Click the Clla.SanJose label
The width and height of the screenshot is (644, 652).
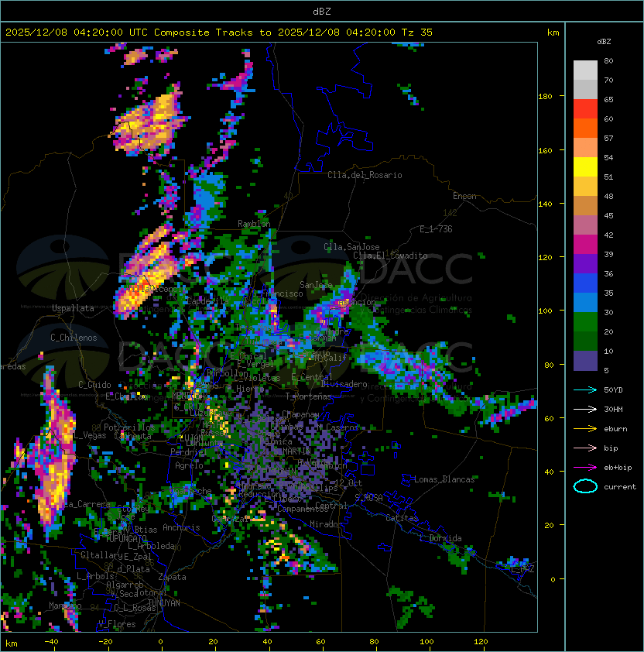[x=351, y=247]
